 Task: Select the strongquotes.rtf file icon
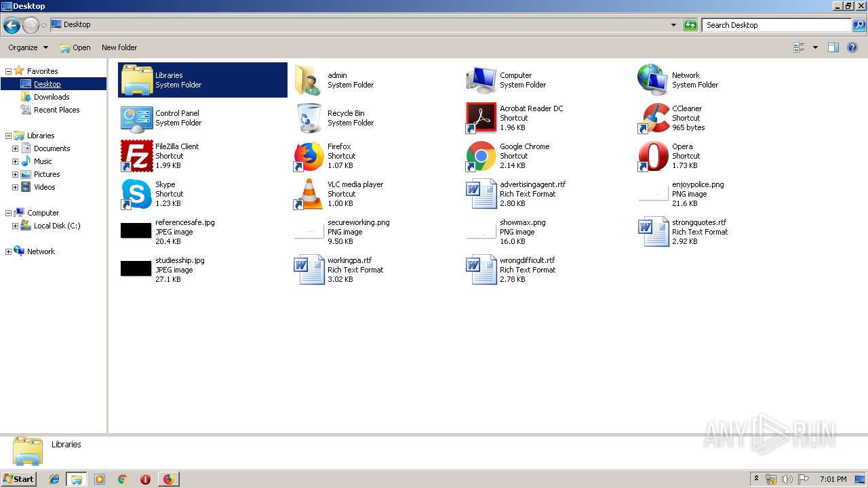(653, 232)
